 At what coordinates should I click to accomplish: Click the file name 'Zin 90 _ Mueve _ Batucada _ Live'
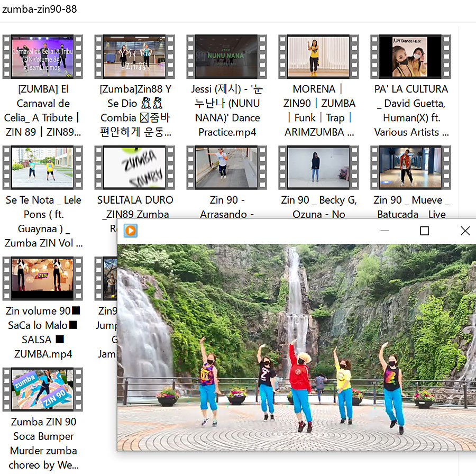coord(411,207)
